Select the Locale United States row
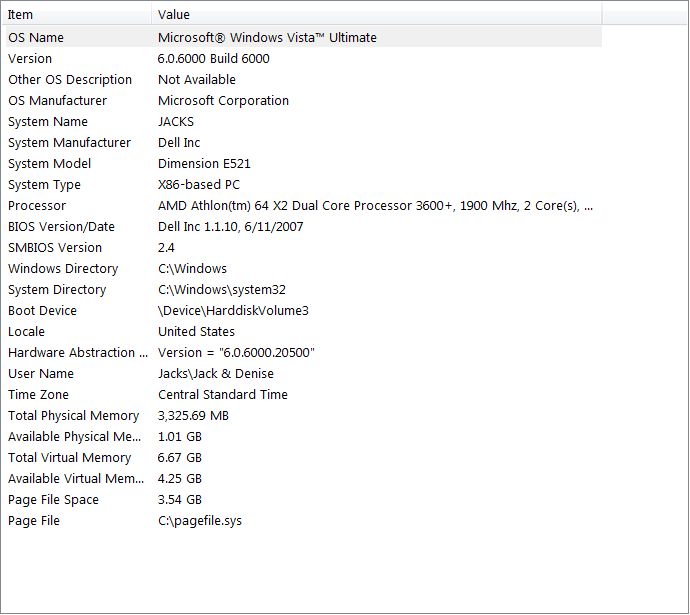690x615 pixels. point(304,332)
